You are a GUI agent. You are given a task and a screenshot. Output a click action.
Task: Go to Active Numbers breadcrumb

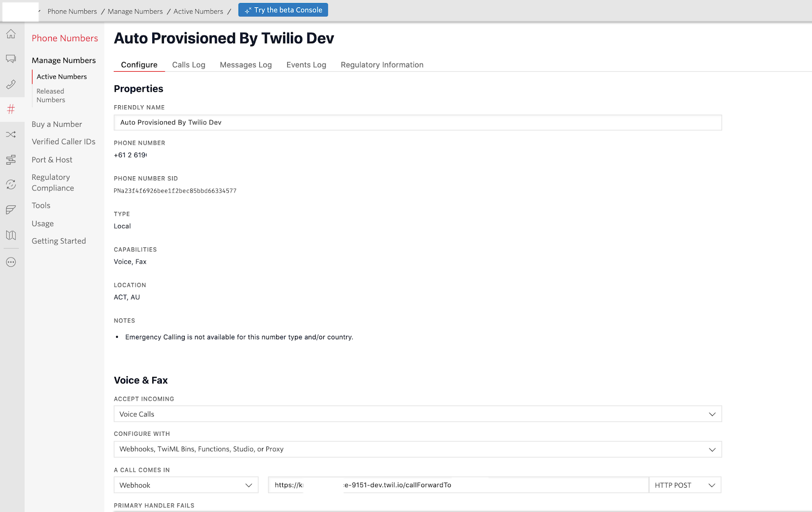click(x=198, y=11)
